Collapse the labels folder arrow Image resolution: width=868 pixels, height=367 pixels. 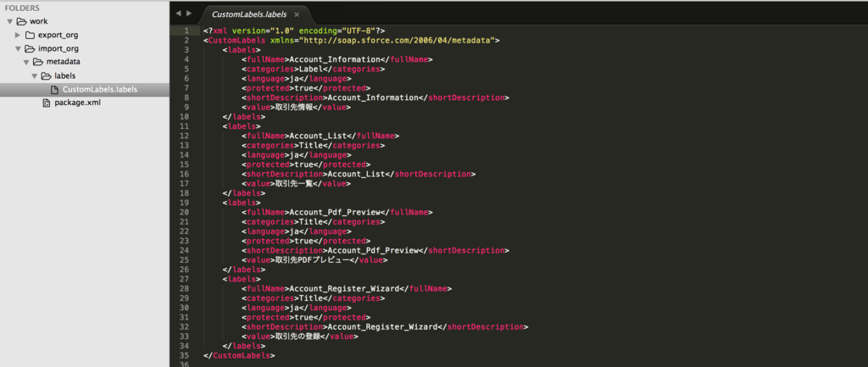tap(34, 75)
